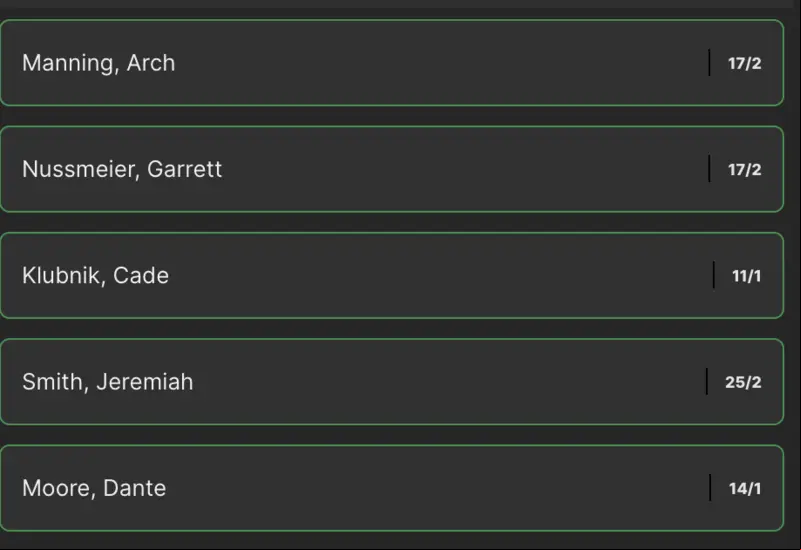Click divider beside Manning's 17/2 odds
801x550 pixels.
pyautogui.click(x=709, y=62)
